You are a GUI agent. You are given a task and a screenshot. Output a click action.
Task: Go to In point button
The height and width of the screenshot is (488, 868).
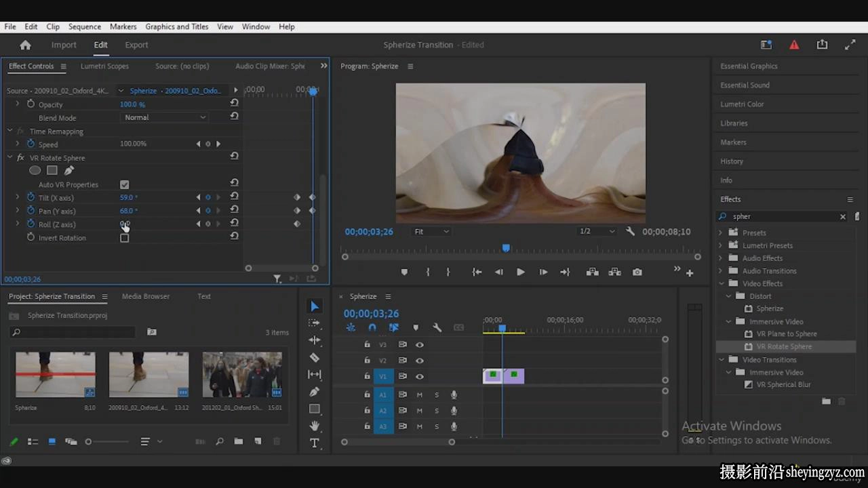tap(477, 272)
